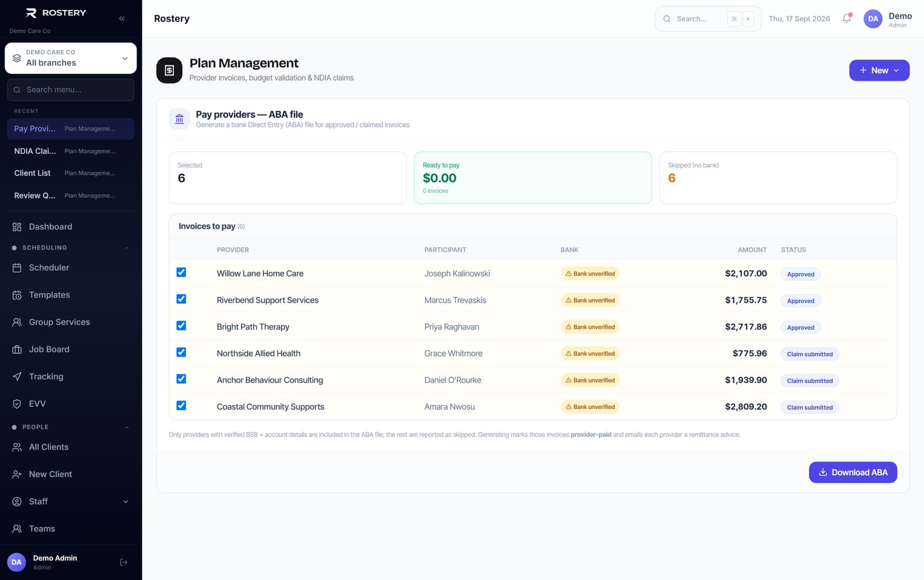This screenshot has width=924, height=580.
Task: Click the Ready to pay summary card
Action: click(533, 178)
